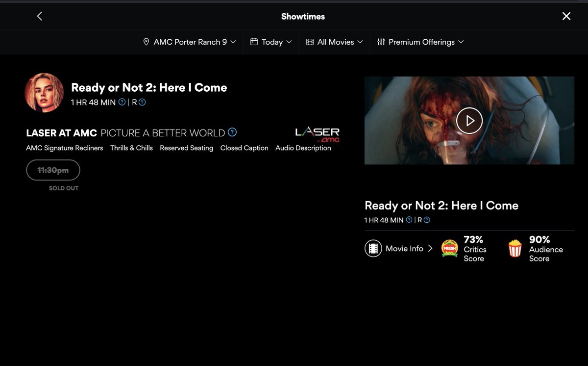Click the round movie poster avatar

point(44,93)
